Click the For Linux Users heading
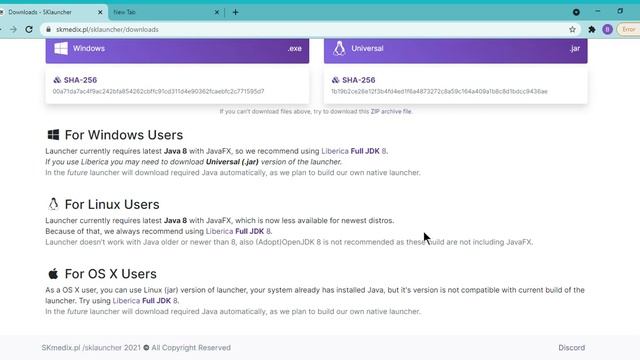The width and height of the screenshot is (640, 360). pos(112,204)
